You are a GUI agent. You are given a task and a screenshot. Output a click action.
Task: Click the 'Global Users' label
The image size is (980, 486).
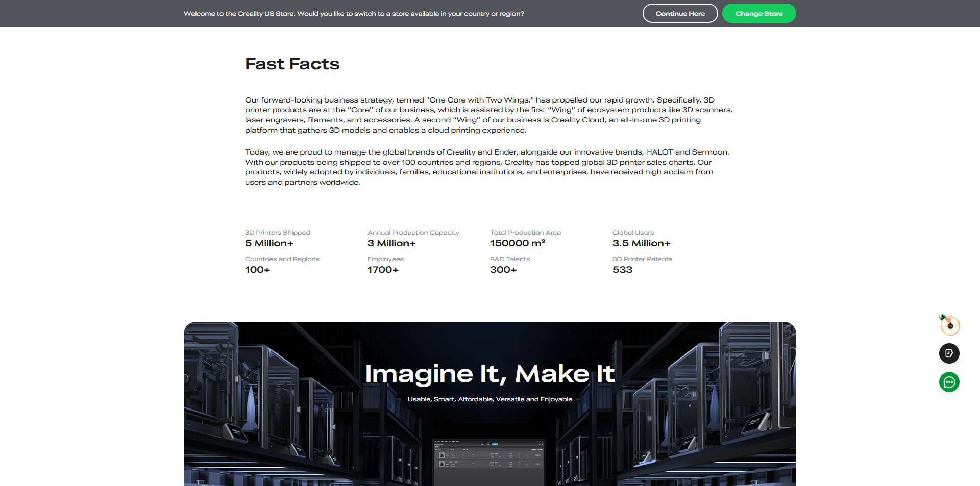tap(633, 233)
